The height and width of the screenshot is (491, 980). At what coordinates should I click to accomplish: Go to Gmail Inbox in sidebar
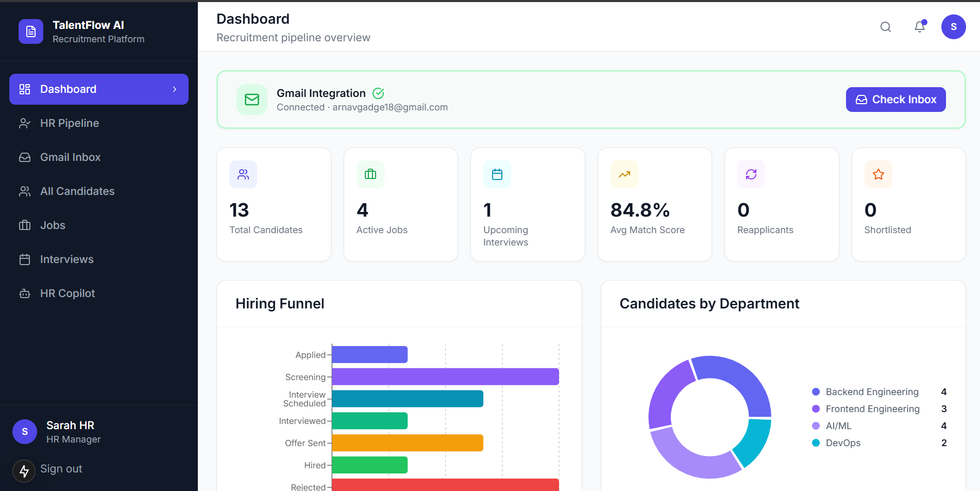(x=99, y=157)
